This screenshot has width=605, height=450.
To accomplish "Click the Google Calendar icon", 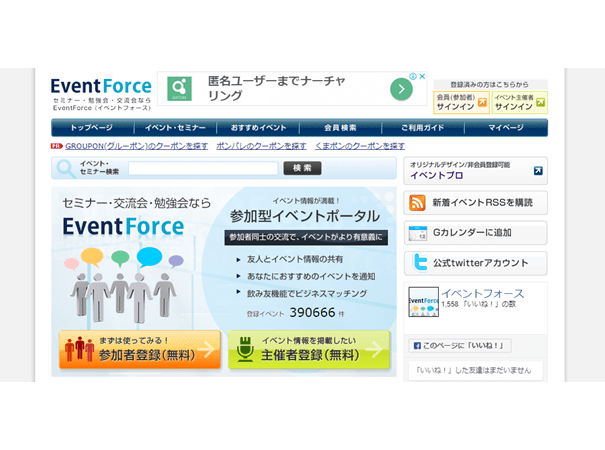I will coord(418,233).
